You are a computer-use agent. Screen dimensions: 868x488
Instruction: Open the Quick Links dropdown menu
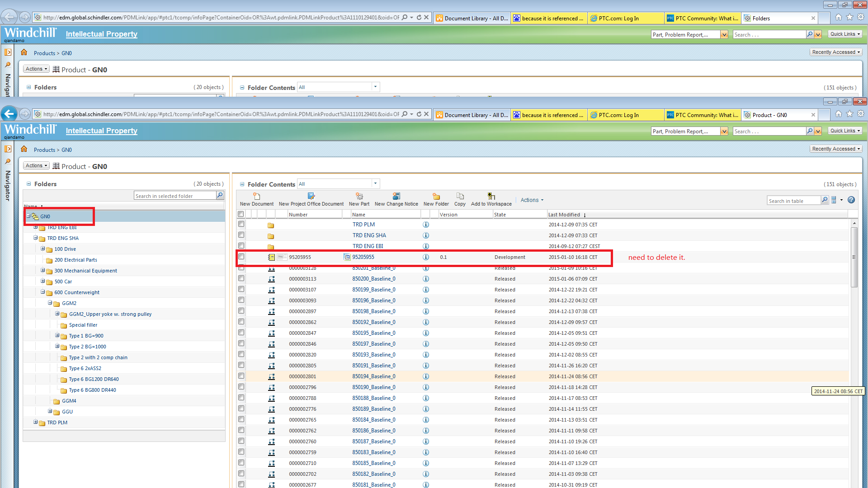click(x=845, y=131)
